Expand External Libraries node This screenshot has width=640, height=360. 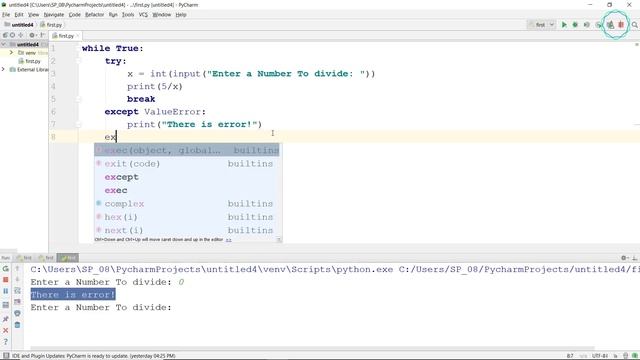pyautogui.click(x=4, y=69)
